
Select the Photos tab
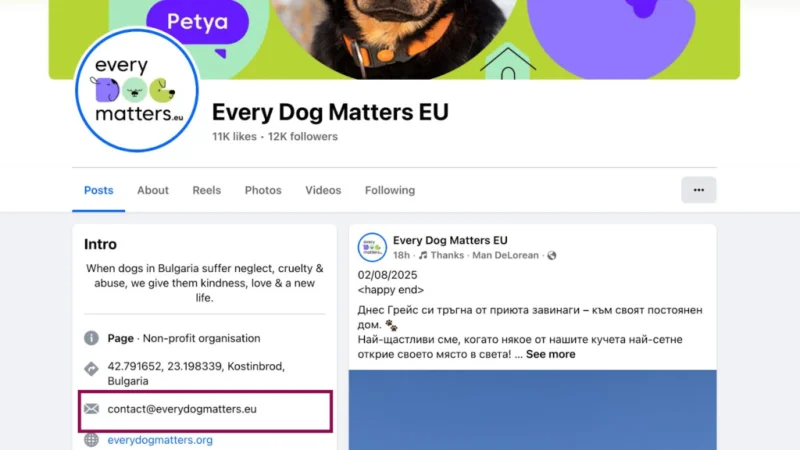263,190
